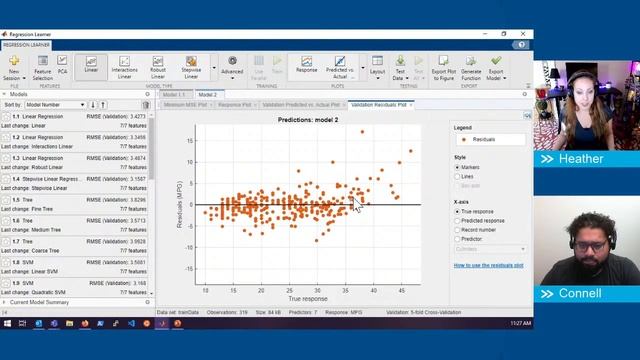The height and width of the screenshot is (360, 640).
Task: Enable PCA options
Action: (x=62, y=65)
